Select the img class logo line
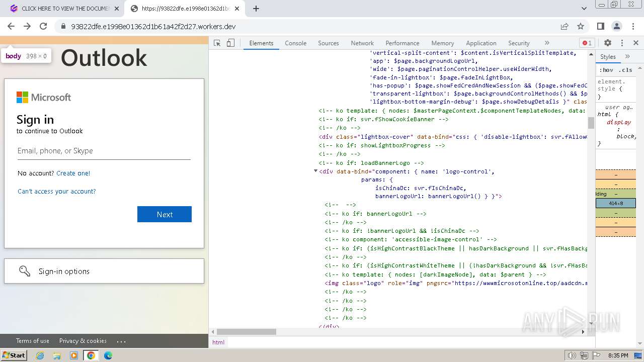 [x=455, y=283]
